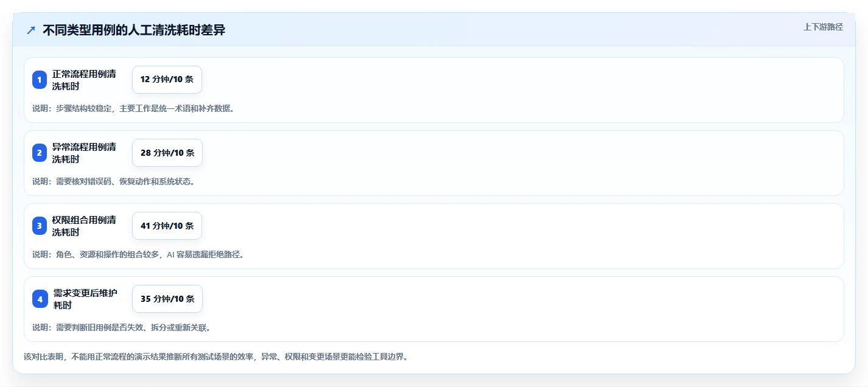The image size is (868, 387).
Task: Click the 上下游路径 label in header
Action: coord(823,27)
